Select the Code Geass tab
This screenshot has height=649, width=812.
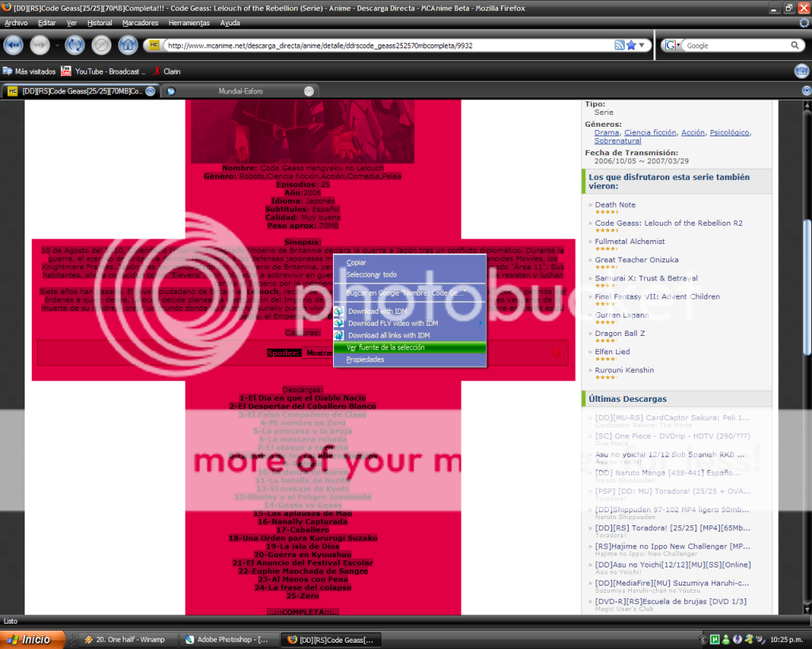click(x=80, y=91)
